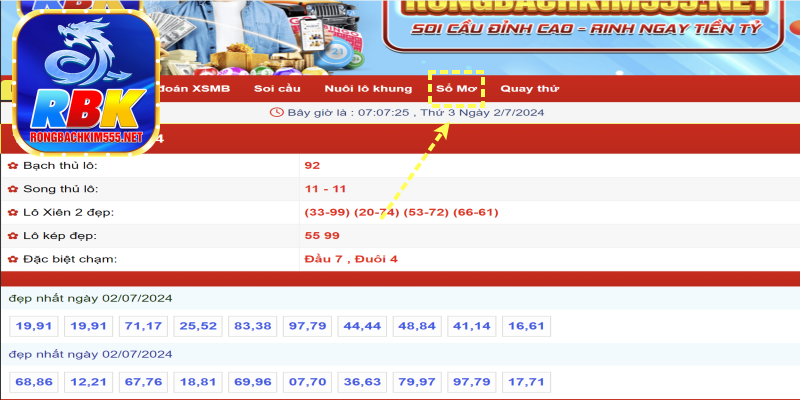
Task: Select the 36,63 number pair
Action: (362, 382)
